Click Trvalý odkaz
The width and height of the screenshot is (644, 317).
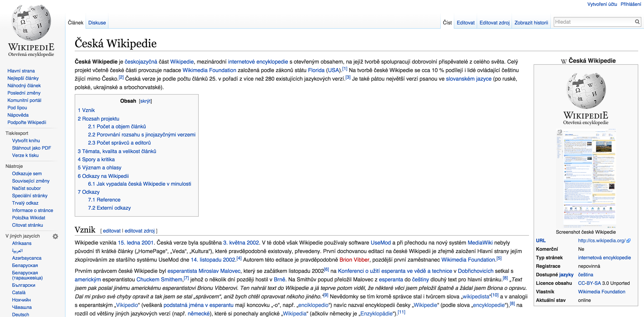click(x=25, y=203)
